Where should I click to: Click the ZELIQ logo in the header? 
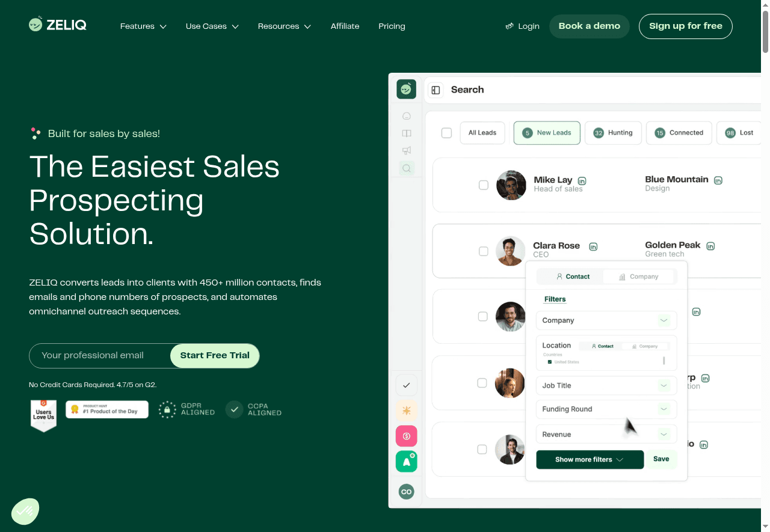[58, 25]
